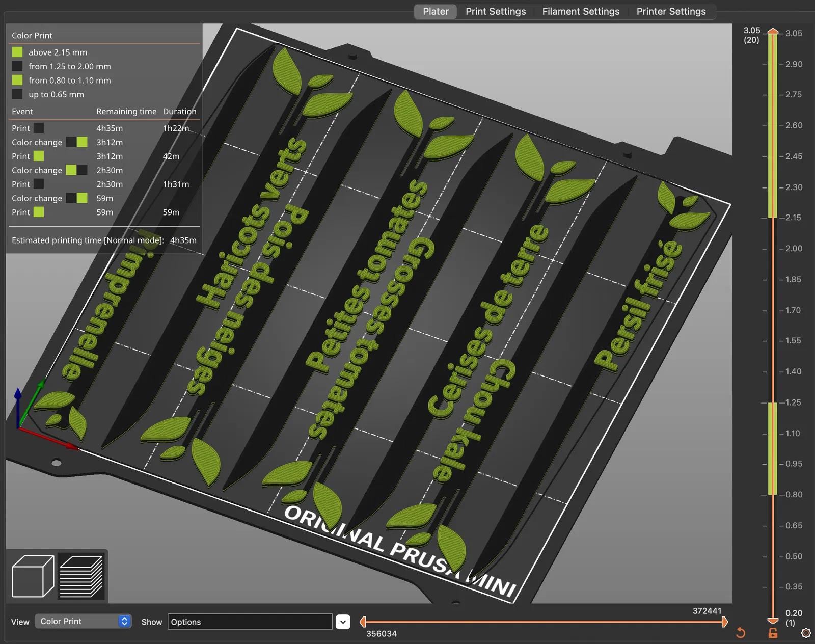The image size is (815, 644).
Task: Click the move count '372441'
Action: 707,610
